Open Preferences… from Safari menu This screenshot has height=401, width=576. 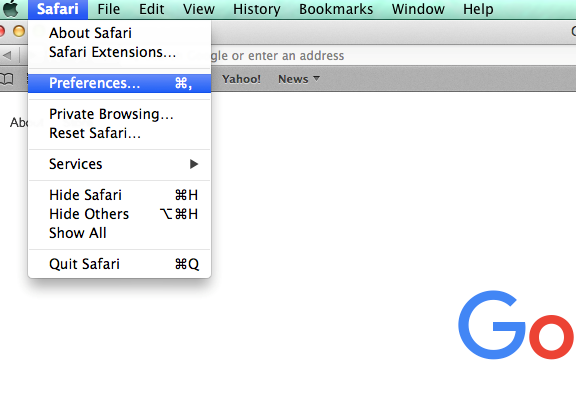(119, 83)
